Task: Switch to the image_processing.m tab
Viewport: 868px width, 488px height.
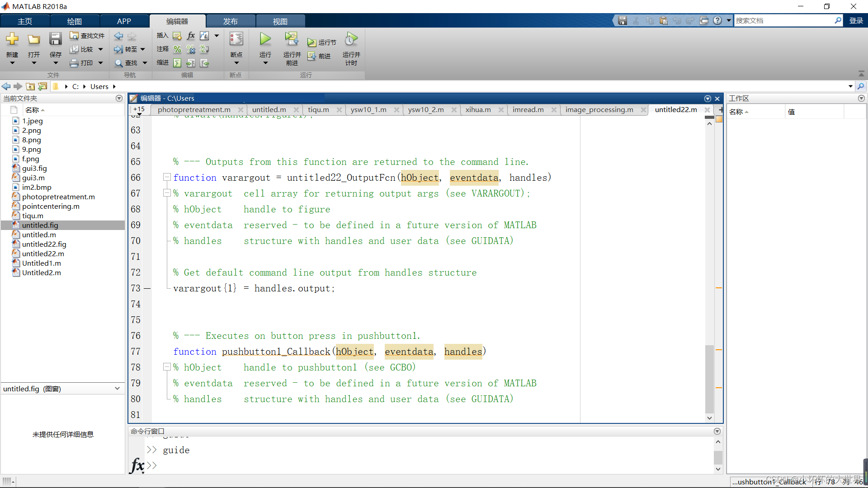Action: click(599, 110)
